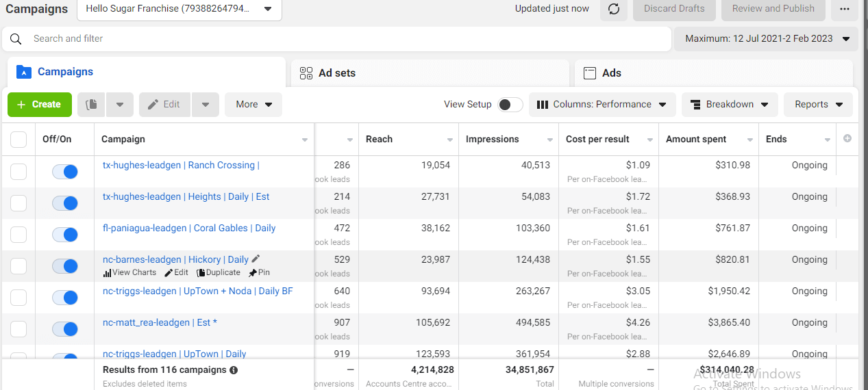Click the plus icon to add columns
Viewport: 868px width, 390px height.
point(847,138)
